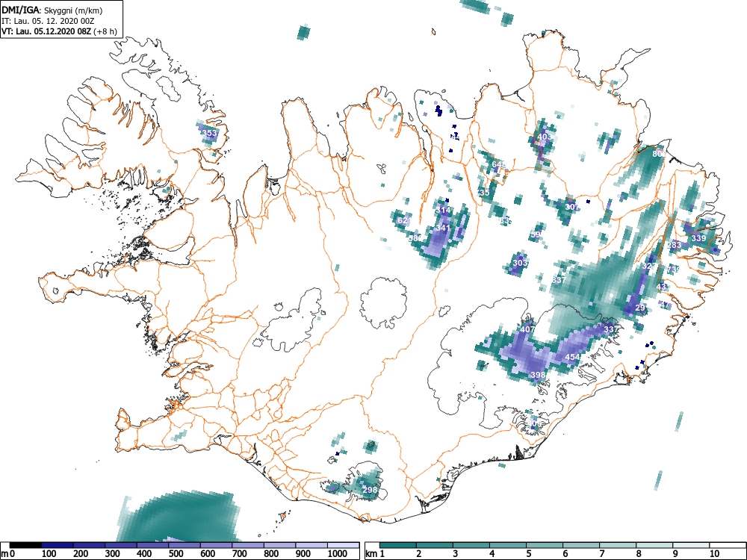Click the 314 visibility value
The image size is (747, 560).
(x=442, y=210)
